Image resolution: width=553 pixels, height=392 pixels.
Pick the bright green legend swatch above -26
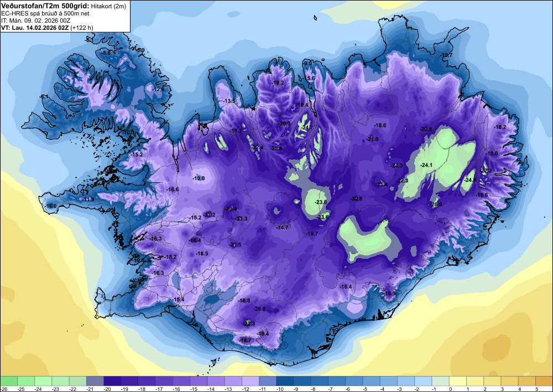[9, 381]
